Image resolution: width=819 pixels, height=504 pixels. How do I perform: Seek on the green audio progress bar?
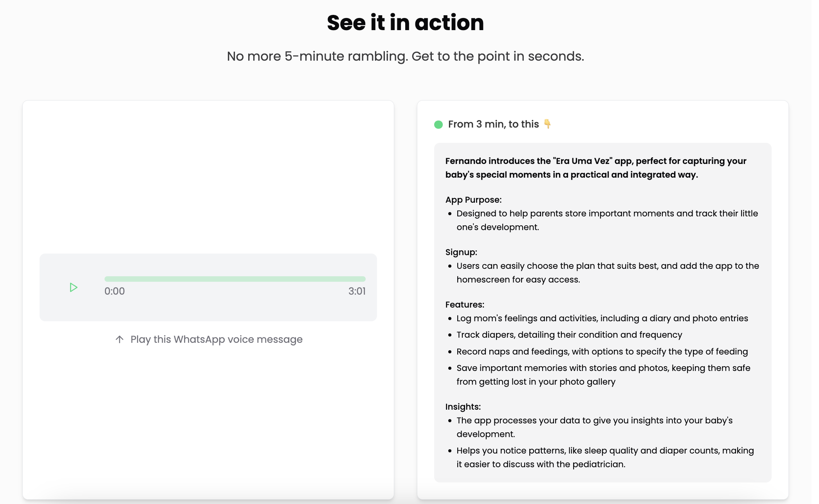[x=235, y=279]
